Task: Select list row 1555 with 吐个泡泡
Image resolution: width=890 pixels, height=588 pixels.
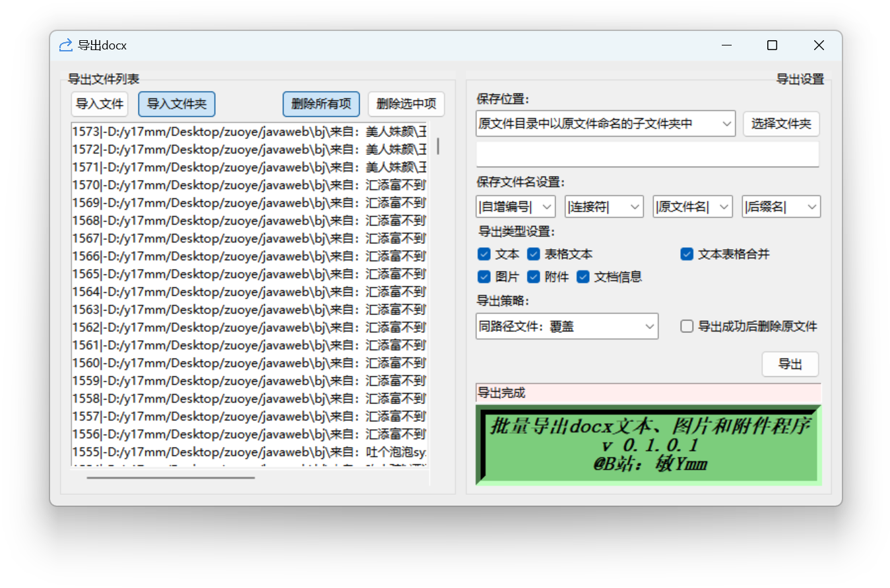Action: click(249, 452)
